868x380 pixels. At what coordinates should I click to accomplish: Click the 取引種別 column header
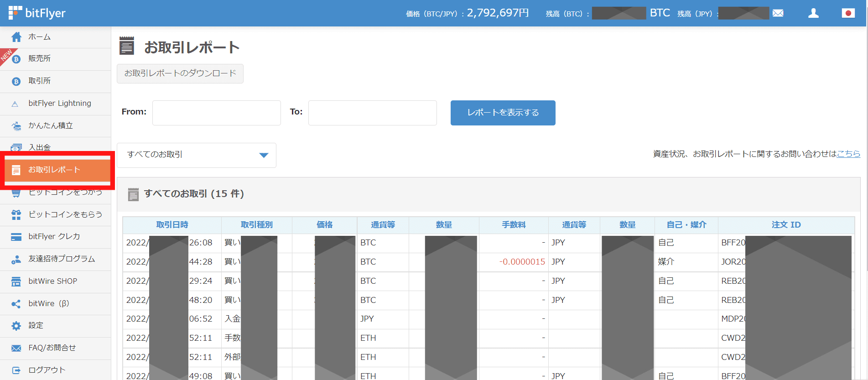[257, 225]
